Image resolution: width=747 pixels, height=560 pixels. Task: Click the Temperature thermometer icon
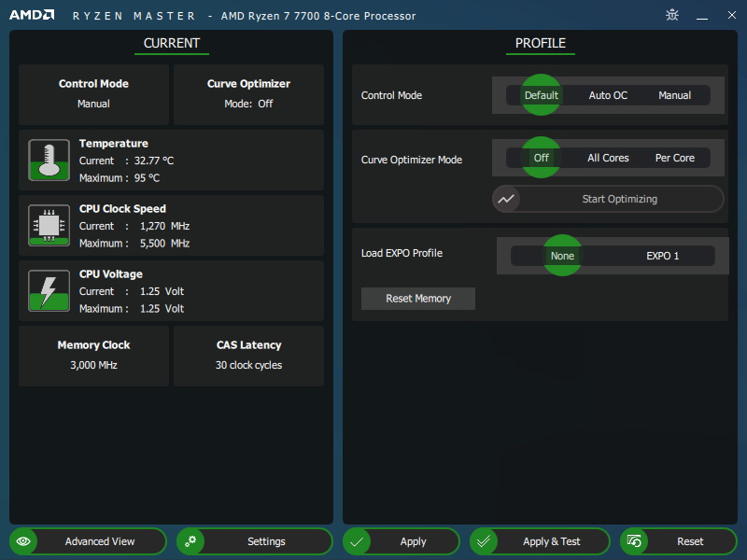click(x=49, y=160)
